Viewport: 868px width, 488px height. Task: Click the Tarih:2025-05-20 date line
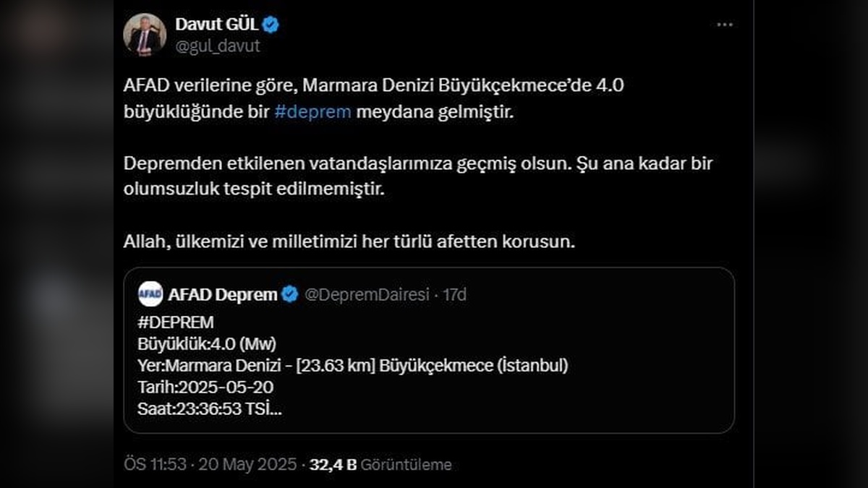tap(205, 387)
